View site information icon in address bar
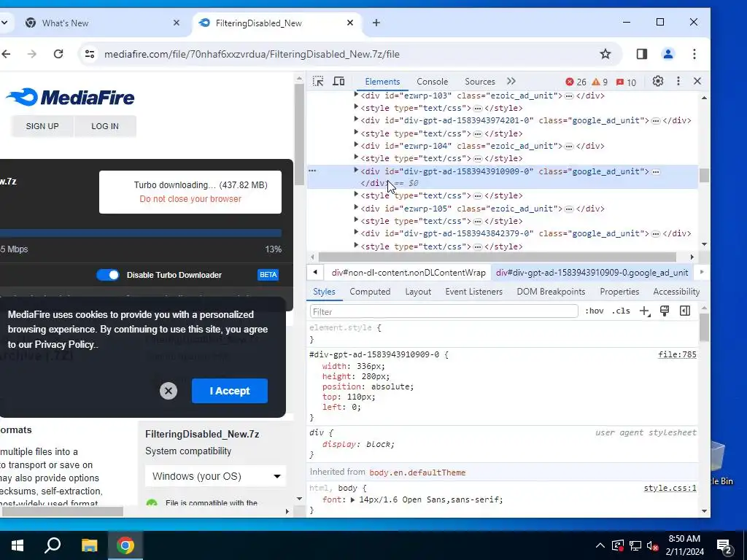The height and width of the screenshot is (560, 747). pyautogui.click(x=90, y=54)
